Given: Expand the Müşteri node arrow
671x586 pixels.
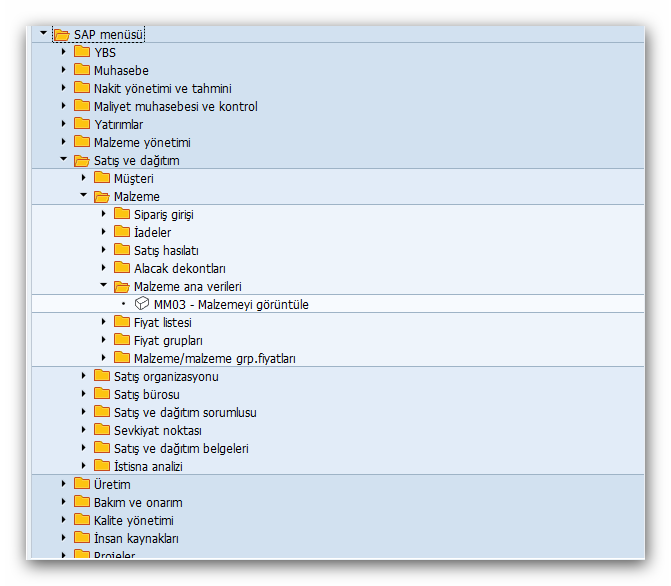Looking at the screenshot, I should pos(83,178).
